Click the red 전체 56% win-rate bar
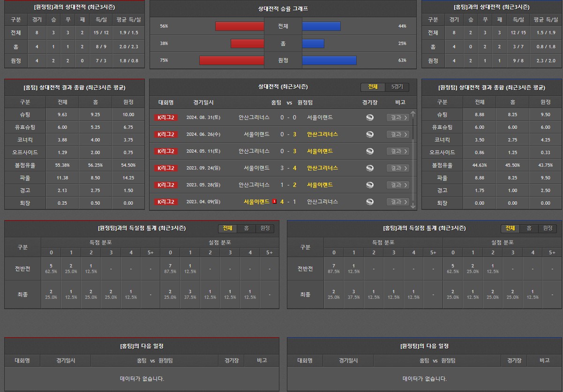This screenshot has width=563, height=392. point(240,26)
